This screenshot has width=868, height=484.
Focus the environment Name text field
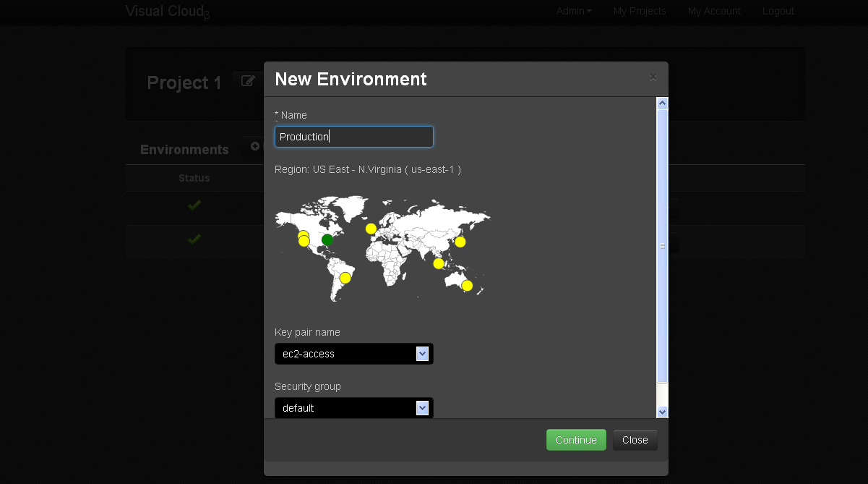click(x=353, y=137)
